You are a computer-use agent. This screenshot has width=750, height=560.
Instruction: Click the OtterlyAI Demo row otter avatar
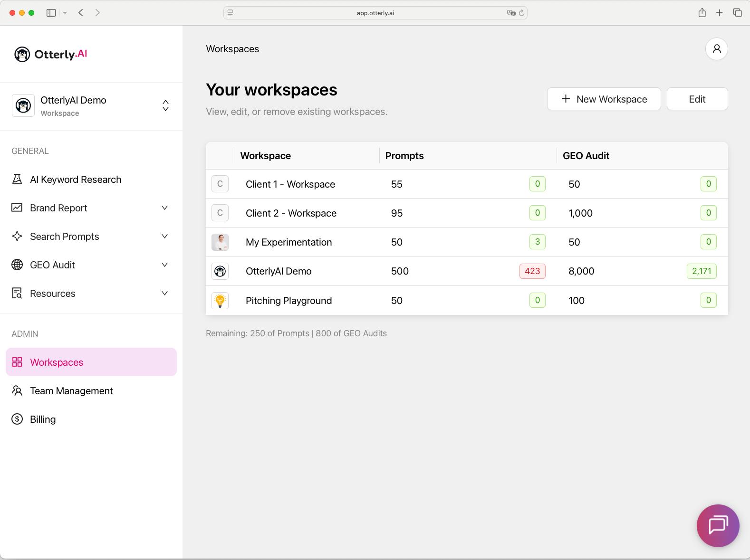(220, 271)
